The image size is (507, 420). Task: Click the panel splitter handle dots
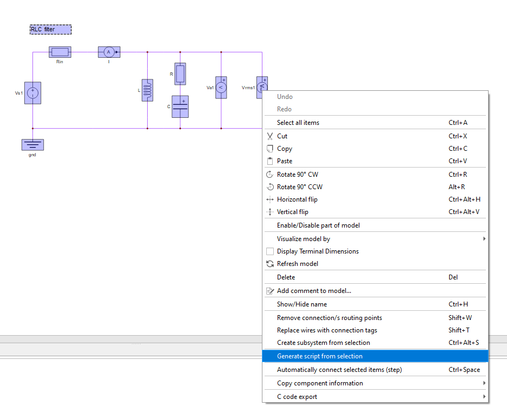[136, 344]
